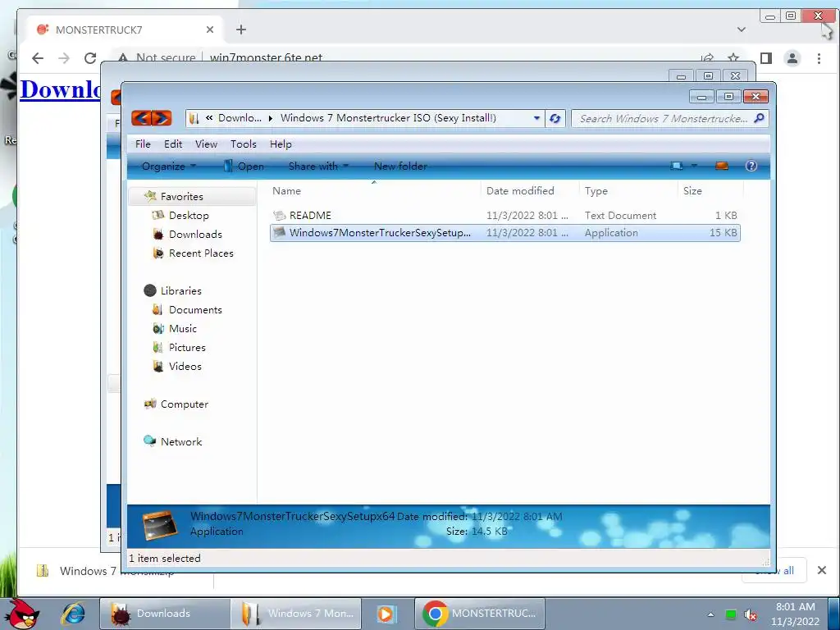Screen dimensions: 840x630
Task: Select Libraries in navigation pane
Action: (181, 290)
